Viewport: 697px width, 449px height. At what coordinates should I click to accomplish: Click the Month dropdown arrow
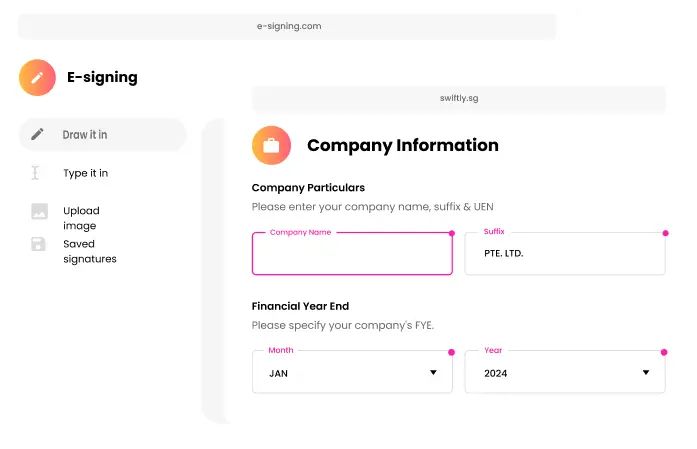tap(433, 372)
